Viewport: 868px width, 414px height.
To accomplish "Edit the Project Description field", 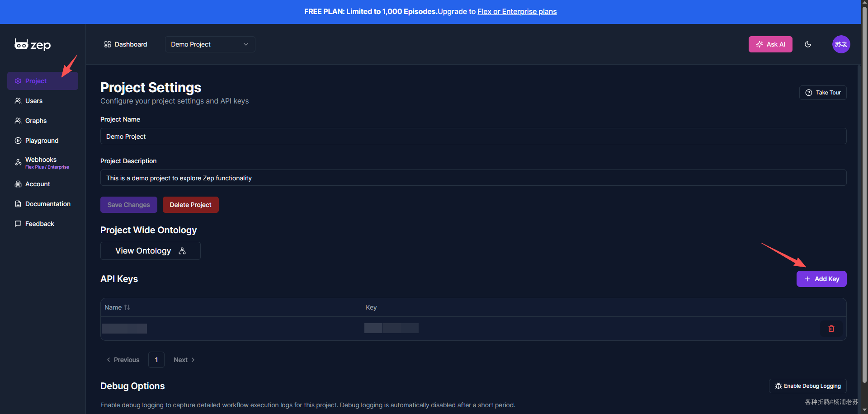I will [473, 178].
